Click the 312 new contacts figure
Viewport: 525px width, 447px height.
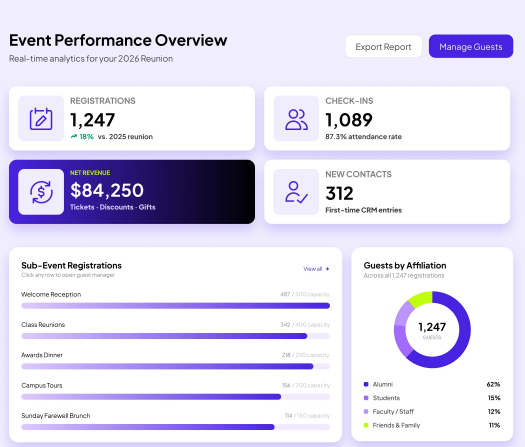pyautogui.click(x=339, y=193)
